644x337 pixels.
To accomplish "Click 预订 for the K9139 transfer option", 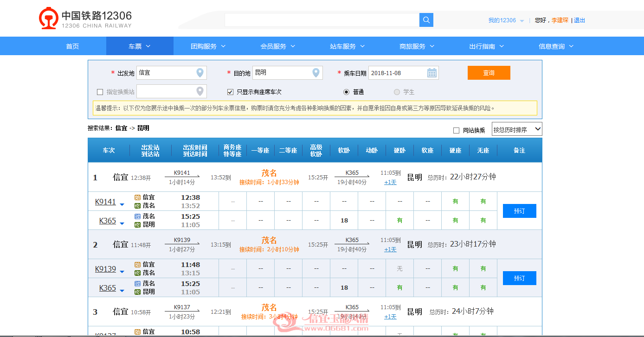I will (x=520, y=278).
